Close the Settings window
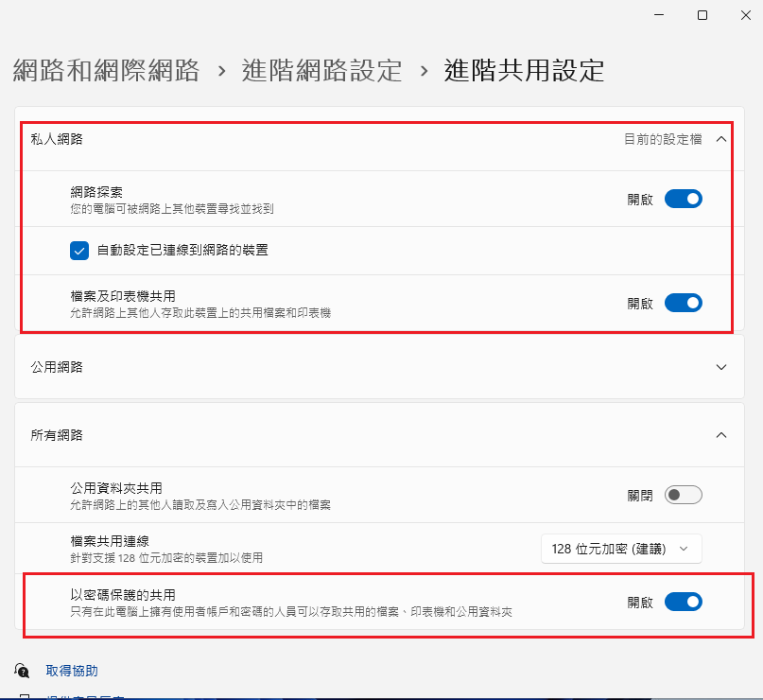763x700 pixels. tap(745, 15)
